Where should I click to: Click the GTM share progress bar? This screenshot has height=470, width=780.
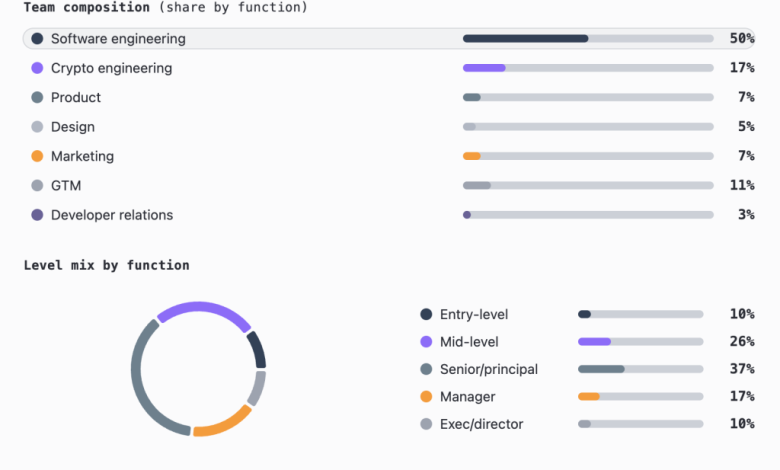[x=588, y=185]
